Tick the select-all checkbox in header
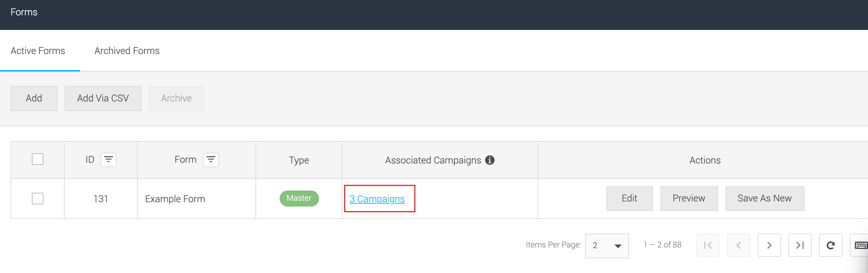This screenshot has width=868, height=273. coord(38,159)
